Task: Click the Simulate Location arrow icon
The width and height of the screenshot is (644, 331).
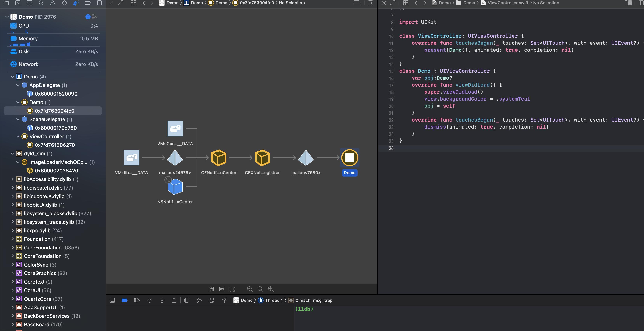Action: click(x=224, y=300)
